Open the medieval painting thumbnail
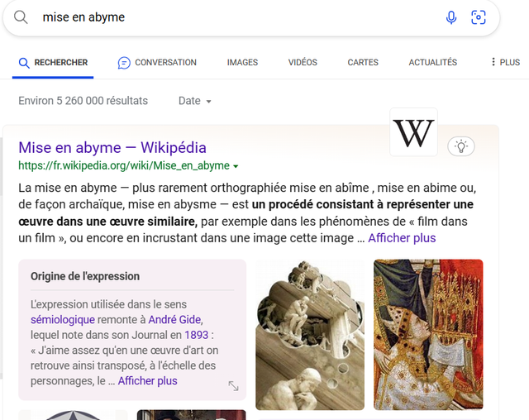Screen dimensions: 529x420 tap(428, 335)
